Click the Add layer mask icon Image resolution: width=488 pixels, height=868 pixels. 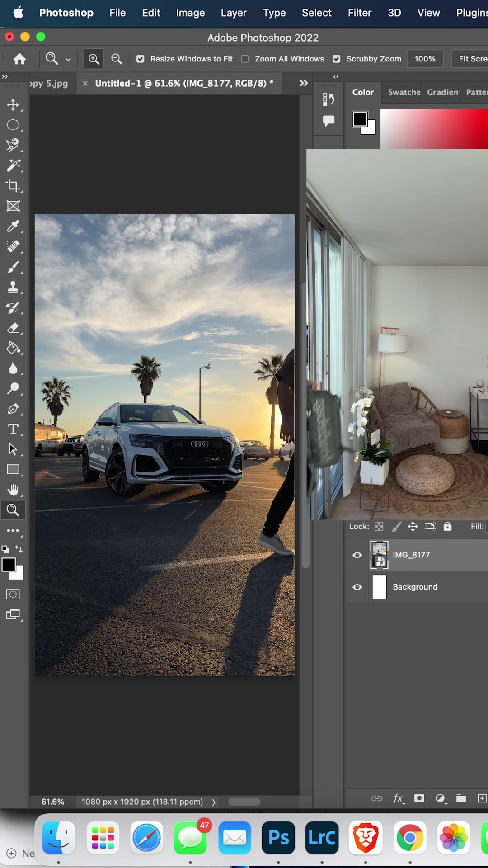419,798
